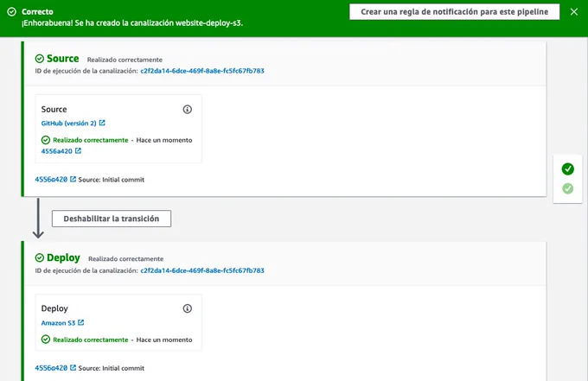Open the Deploy action info icon
Image resolution: width=588 pixels, height=381 pixels.
coord(187,308)
